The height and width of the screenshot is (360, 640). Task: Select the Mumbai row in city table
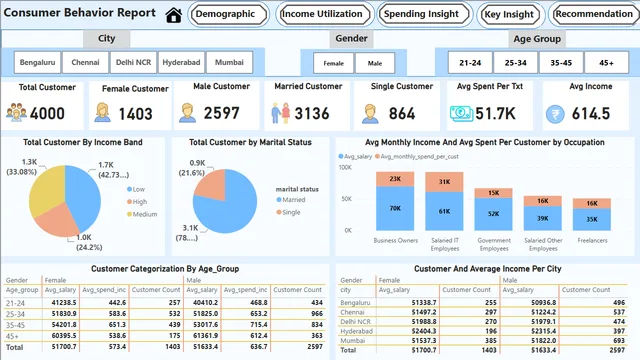[482, 340]
